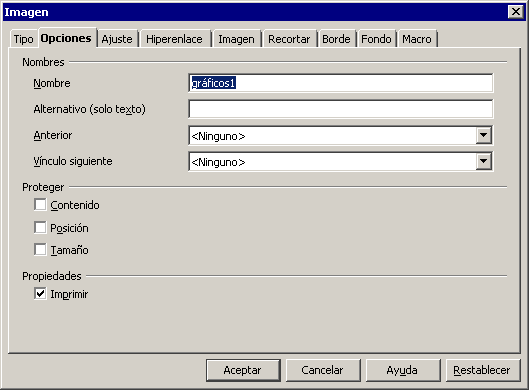Click the Nombre text field
Screen dimensions: 529x390
point(341,83)
